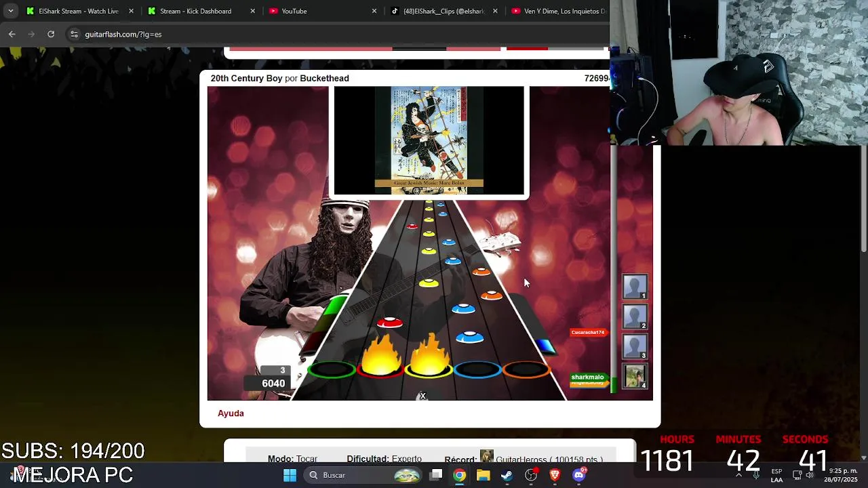Reload the guitarflash page
The height and width of the screenshot is (488, 868).
pyautogui.click(x=51, y=34)
